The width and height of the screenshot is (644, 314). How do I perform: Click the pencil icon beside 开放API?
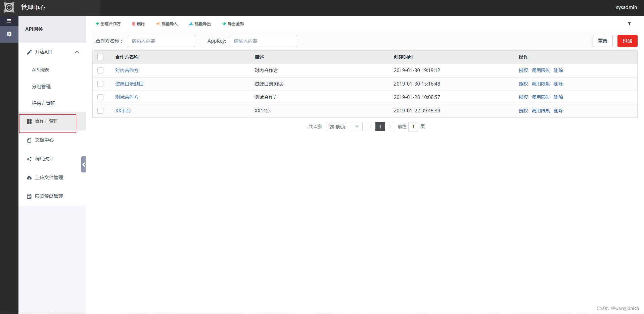coord(29,52)
